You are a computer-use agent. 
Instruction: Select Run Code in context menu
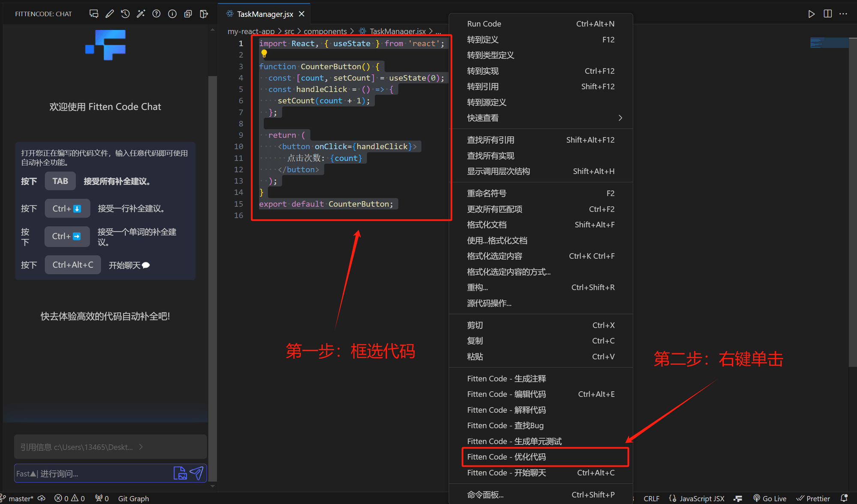[x=541, y=24]
